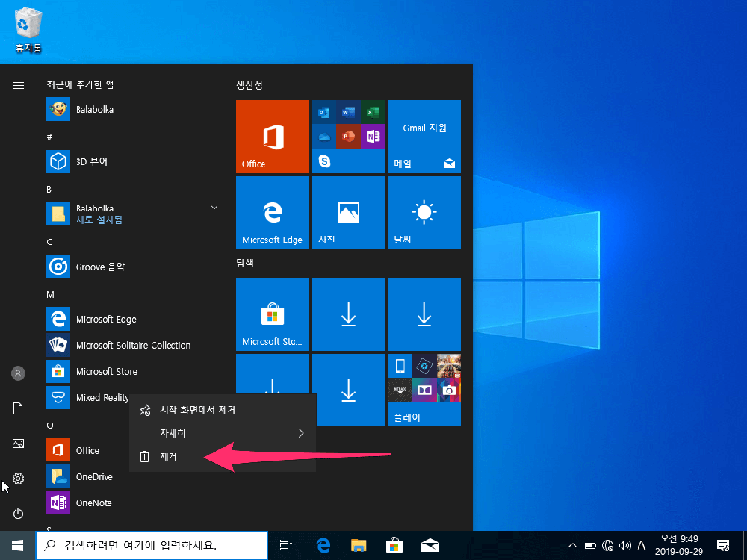This screenshot has height=560, width=747.
Task: Open the user account icon in Start sidebar
Action: (x=18, y=373)
